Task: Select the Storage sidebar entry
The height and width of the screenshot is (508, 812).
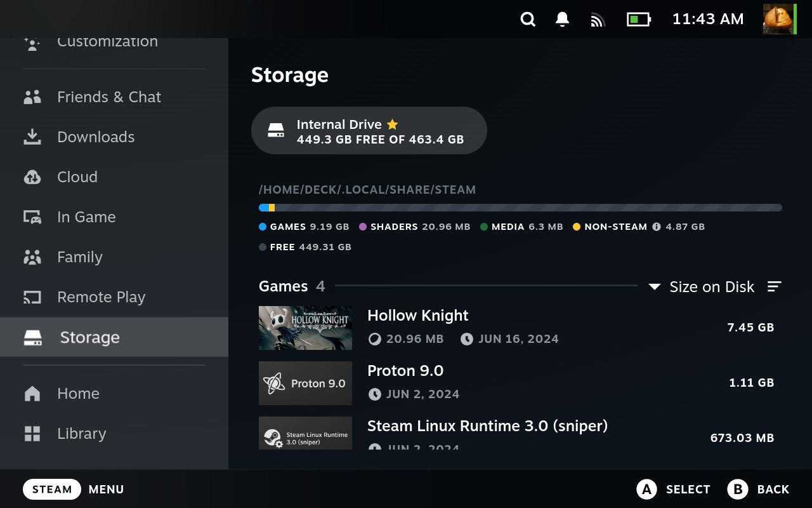Action: 114,337
